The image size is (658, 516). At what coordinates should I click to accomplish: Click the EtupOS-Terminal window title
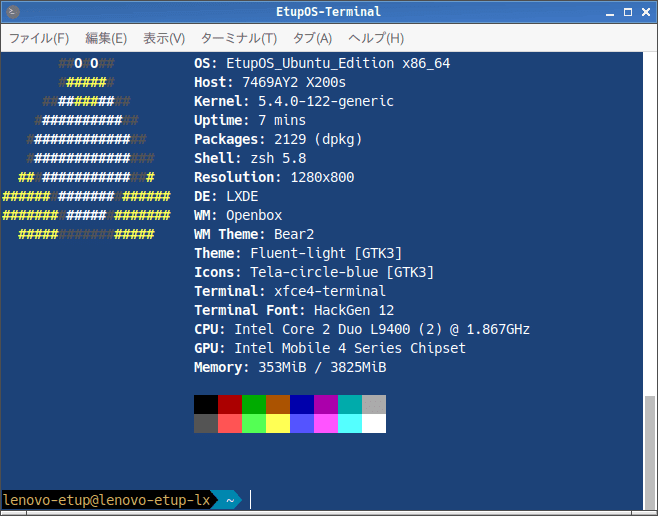click(329, 12)
